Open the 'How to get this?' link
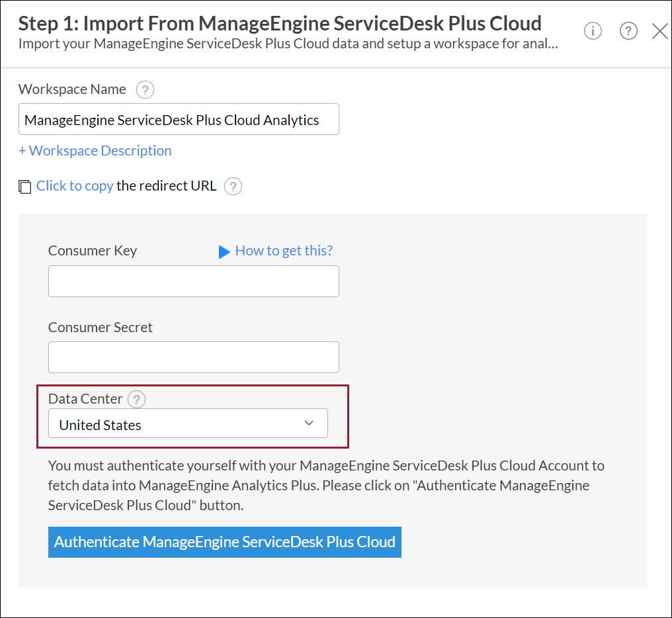The height and width of the screenshot is (618, 672). coord(284,251)
